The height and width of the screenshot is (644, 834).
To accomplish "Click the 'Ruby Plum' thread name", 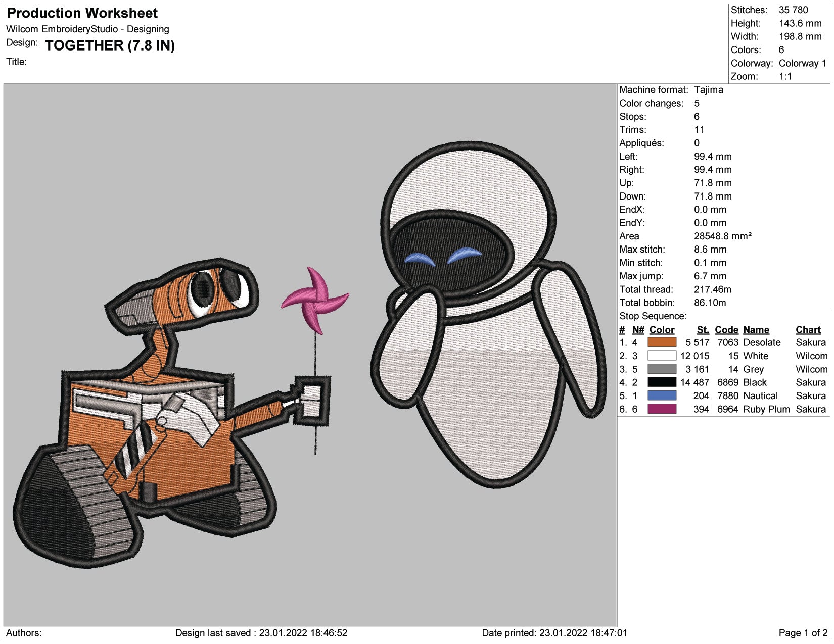I will tap(766, 409).
